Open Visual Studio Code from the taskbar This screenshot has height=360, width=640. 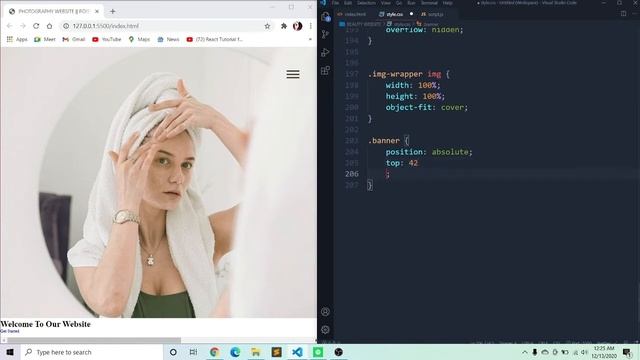coord(297,352)
